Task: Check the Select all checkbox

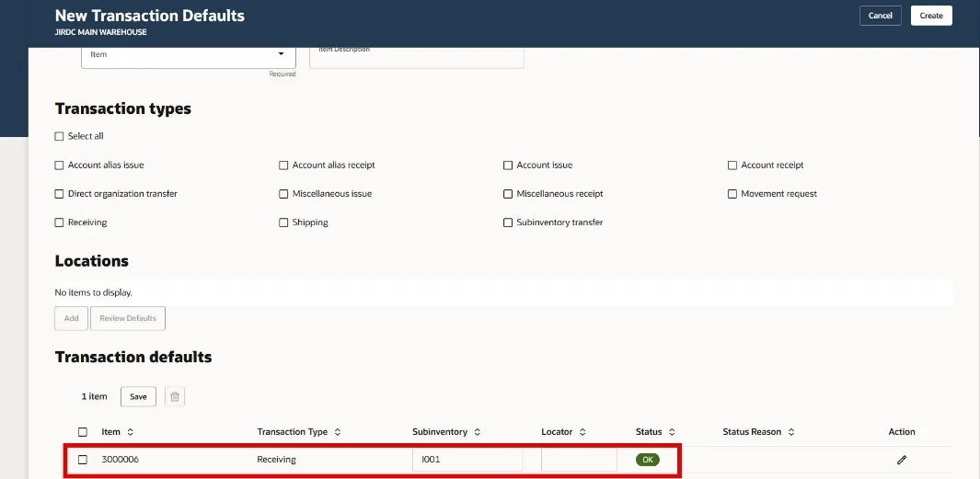Action: point(60,136)
